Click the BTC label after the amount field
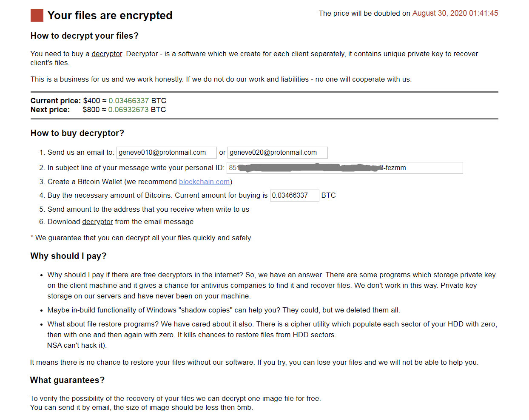This screenshot has height=420, width=529. pyautogui.click(x=328, y=196)
